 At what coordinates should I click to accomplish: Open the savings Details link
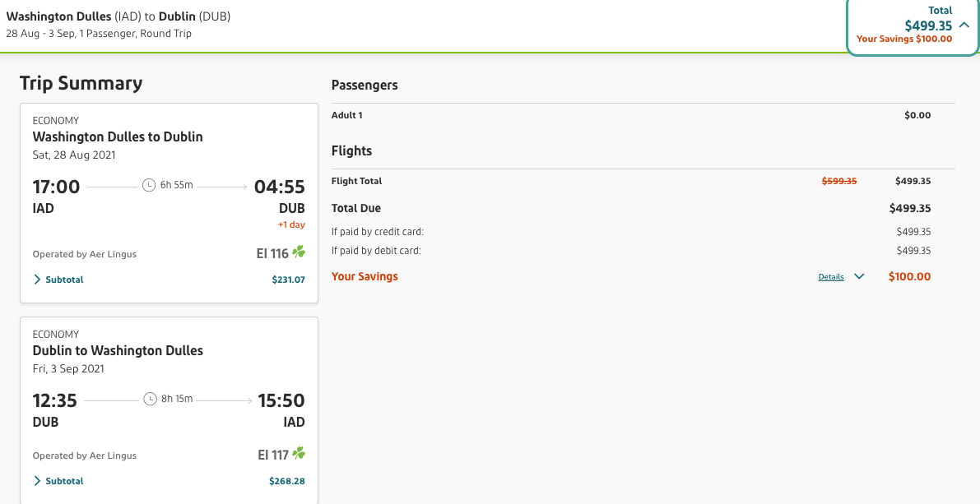click(x=831, y=277)
